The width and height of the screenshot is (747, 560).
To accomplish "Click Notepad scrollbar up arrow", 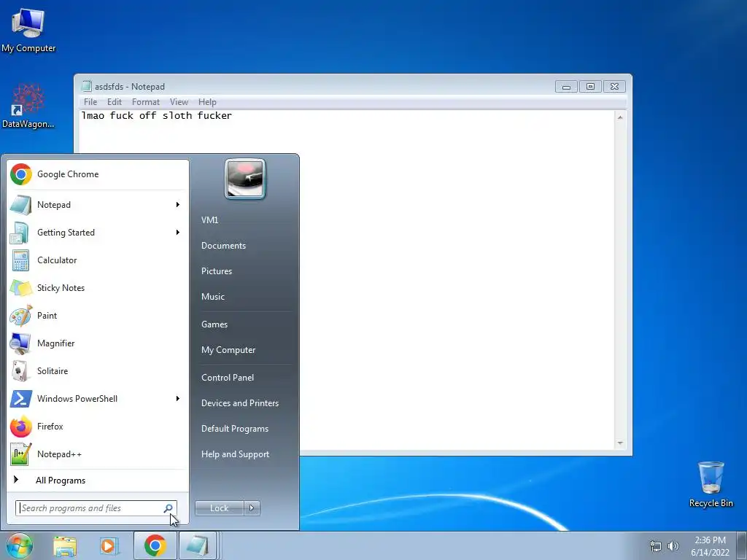I will tap(620, 117).
